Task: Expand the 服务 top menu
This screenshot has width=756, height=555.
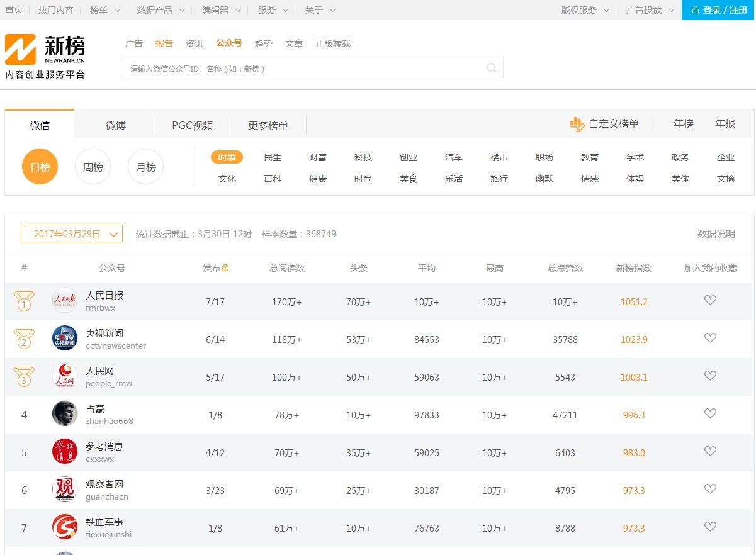Action: tap(273, 10)
